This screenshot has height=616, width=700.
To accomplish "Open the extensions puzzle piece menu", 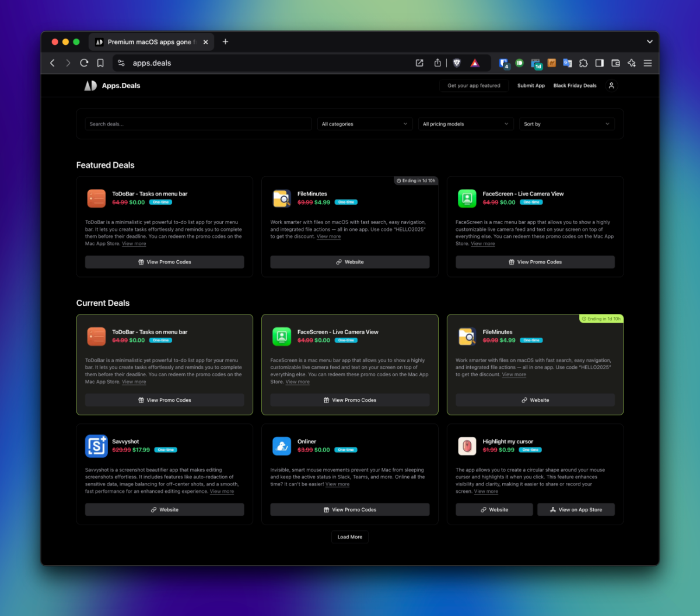I will (583, 63).
